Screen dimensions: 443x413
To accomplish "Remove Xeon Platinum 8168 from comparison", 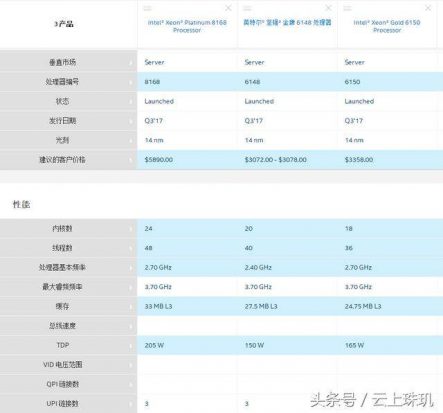I will point(228,8).
